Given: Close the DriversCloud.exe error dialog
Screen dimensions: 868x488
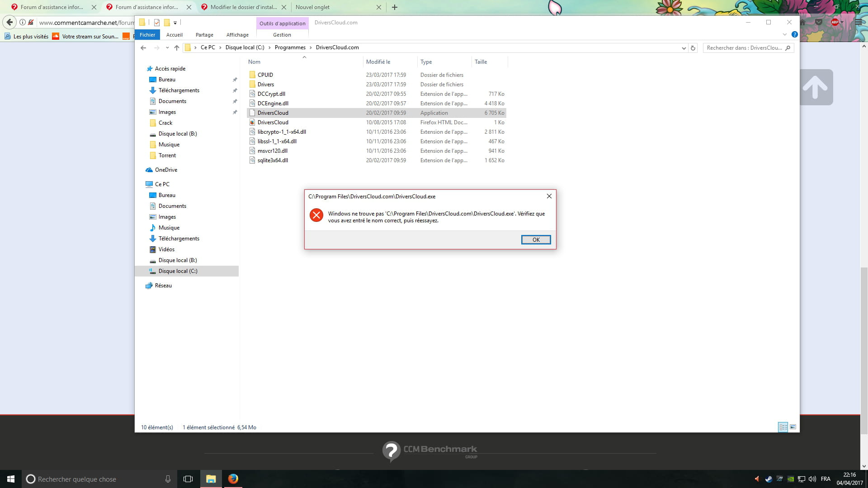Looking at the screenshot, I should pos(549,196).
